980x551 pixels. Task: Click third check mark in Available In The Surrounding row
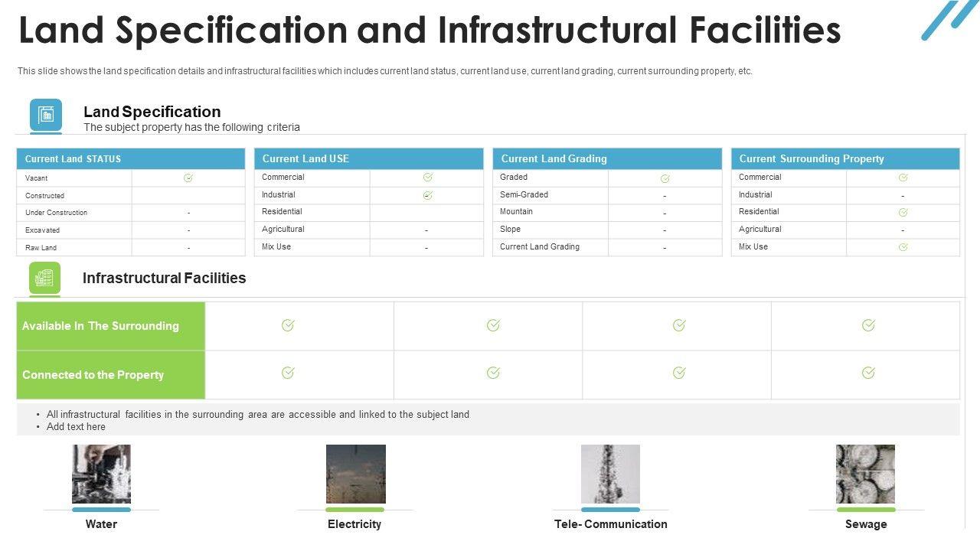click(679, 325)
